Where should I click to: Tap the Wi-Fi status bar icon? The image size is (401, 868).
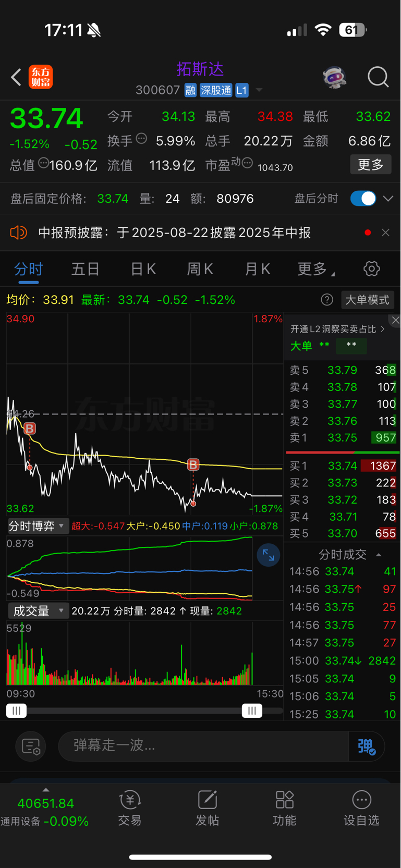(323, 30)
